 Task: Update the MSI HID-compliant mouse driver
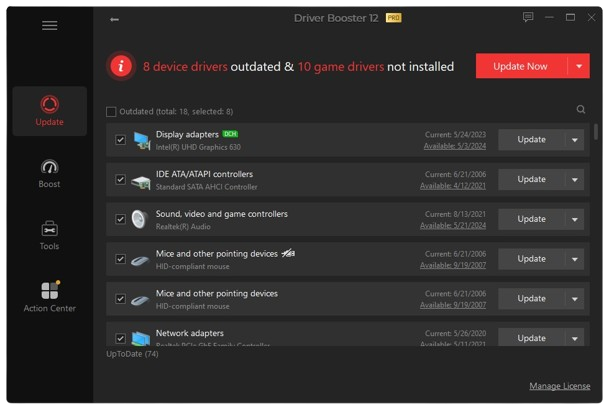531,259
